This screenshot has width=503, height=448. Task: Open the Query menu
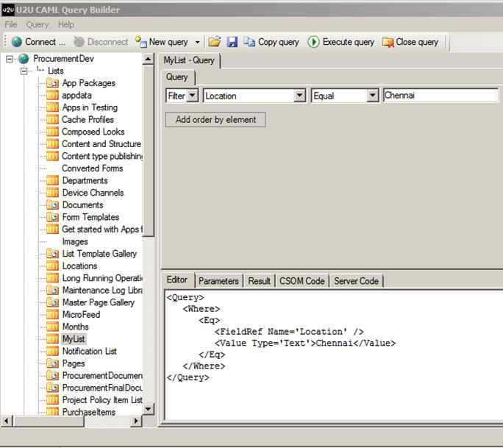pyautogui.click(x=38, y=25)
